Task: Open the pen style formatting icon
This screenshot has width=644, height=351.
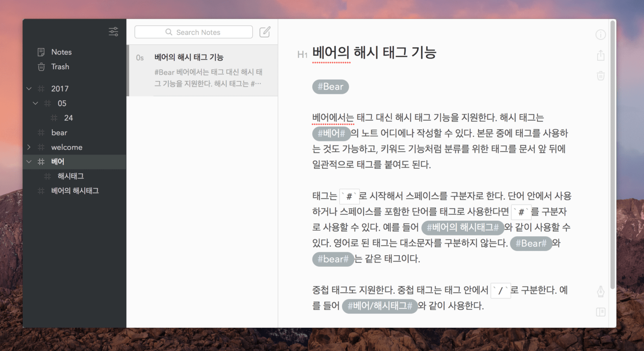Action: coord(601,292)
